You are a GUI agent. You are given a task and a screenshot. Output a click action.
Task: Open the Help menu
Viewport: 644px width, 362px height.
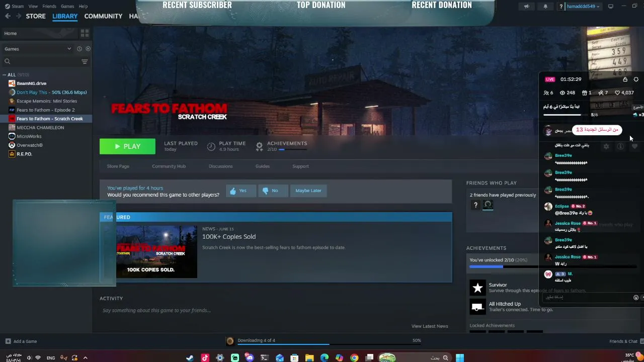coord(84,6)
